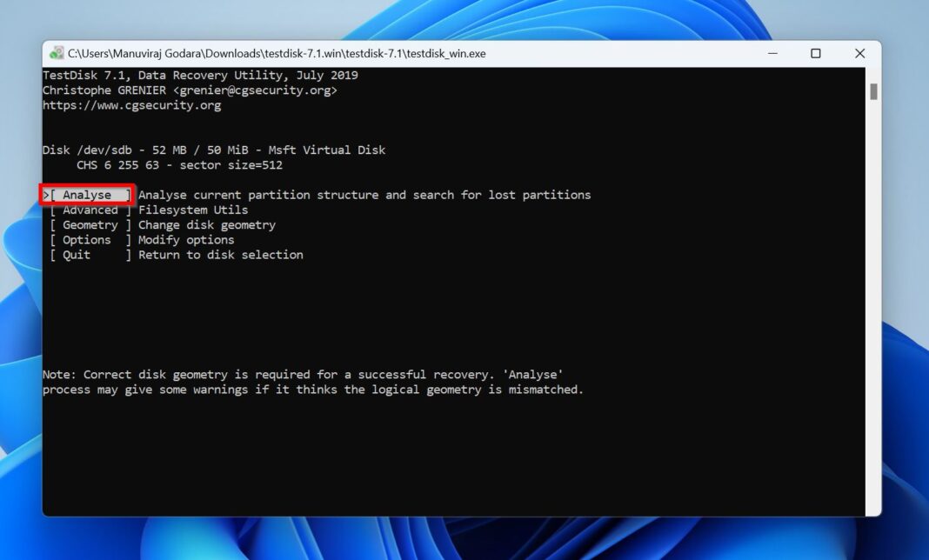Image resolution: width=929 pixels, height=560 pixels.
Task: Select Options to modify options
Action: [86, 239]
